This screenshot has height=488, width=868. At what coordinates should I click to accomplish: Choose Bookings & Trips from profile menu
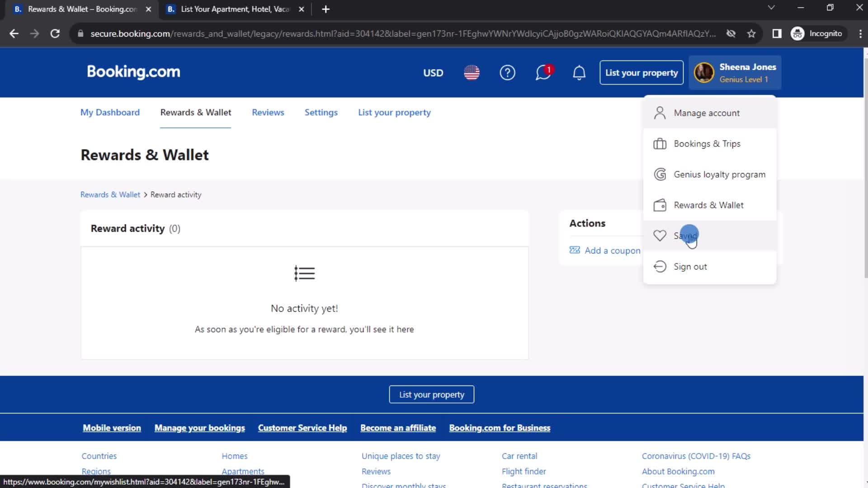click(x=710, y=144)
